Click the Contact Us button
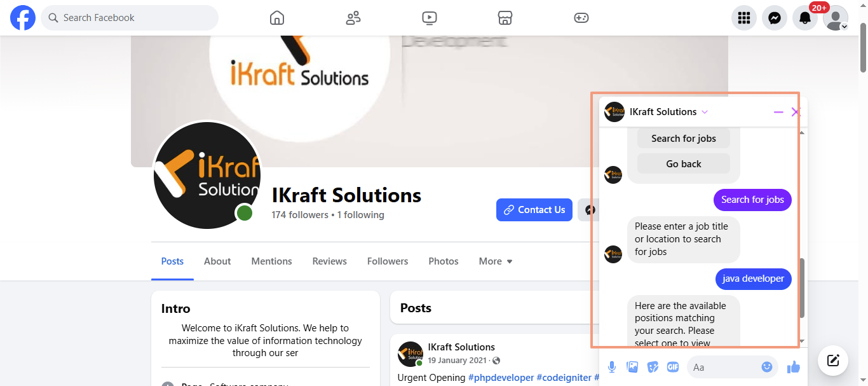868x386 pixels. pyautogui.click(x=534, y=210)
